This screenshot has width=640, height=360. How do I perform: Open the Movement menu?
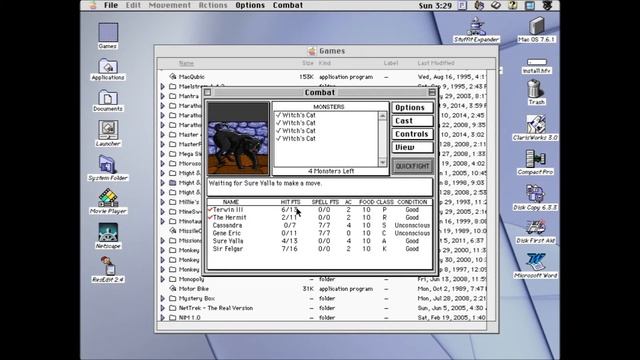click(x=170, y=5)
